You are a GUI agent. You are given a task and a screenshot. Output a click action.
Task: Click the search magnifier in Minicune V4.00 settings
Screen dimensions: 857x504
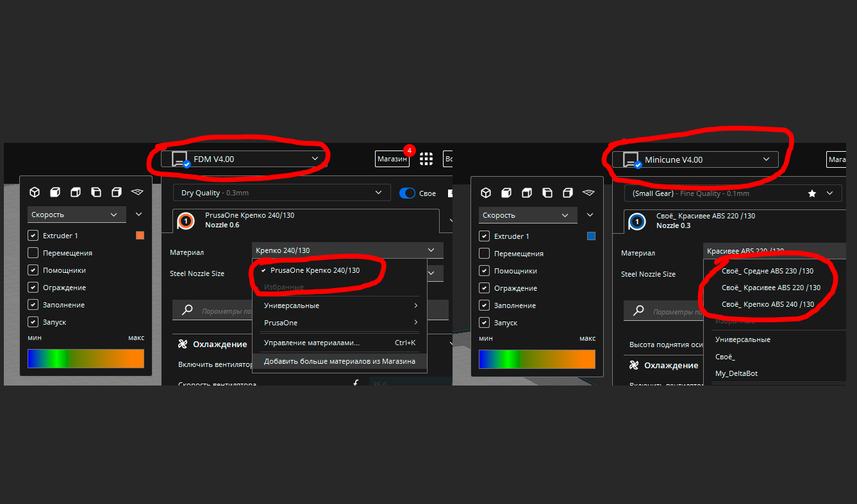pos(638,311)
